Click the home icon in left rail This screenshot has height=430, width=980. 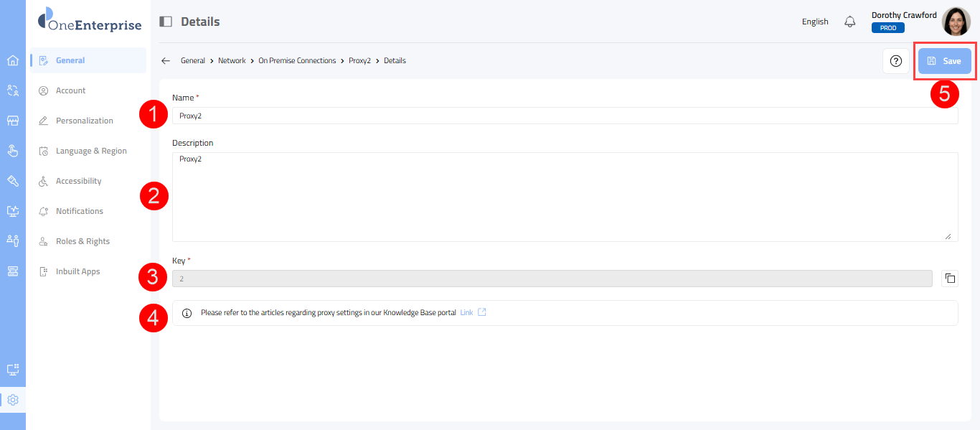[12, 60]
